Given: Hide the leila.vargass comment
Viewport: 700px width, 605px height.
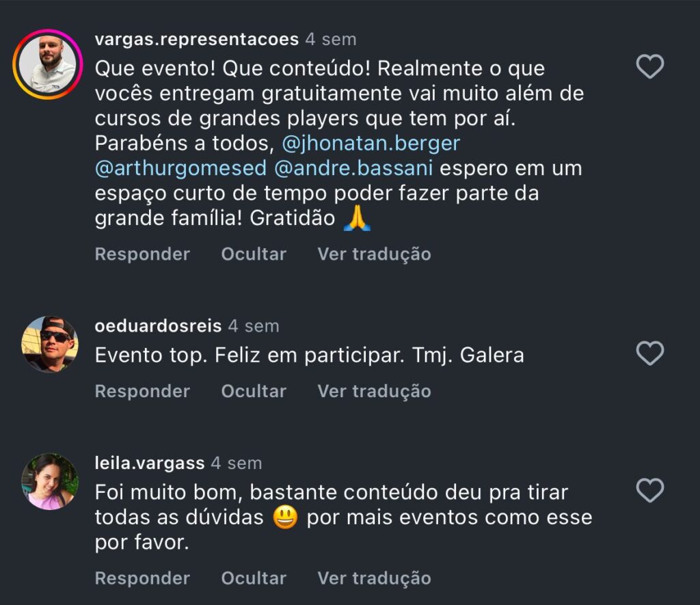Looking at the screenshot, I should [x=254, y=578].
